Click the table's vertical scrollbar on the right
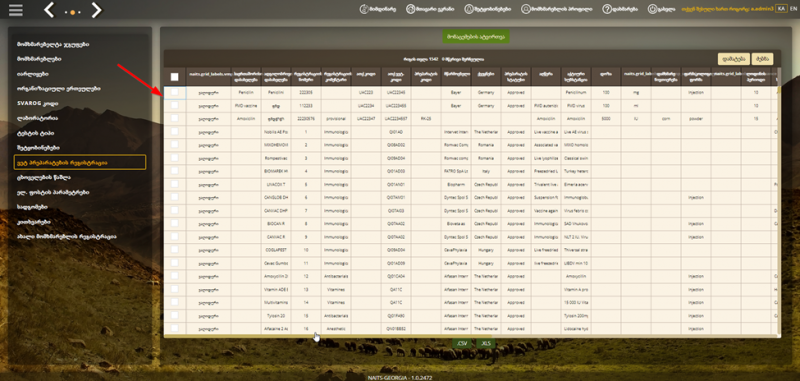The image size is (800, 381). [778, 209]
